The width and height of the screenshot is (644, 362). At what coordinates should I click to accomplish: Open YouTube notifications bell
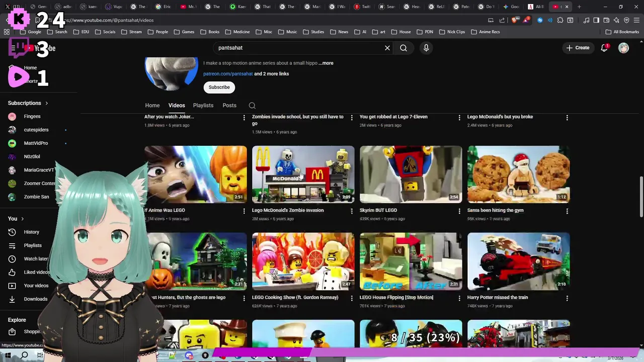click(604, 48)
